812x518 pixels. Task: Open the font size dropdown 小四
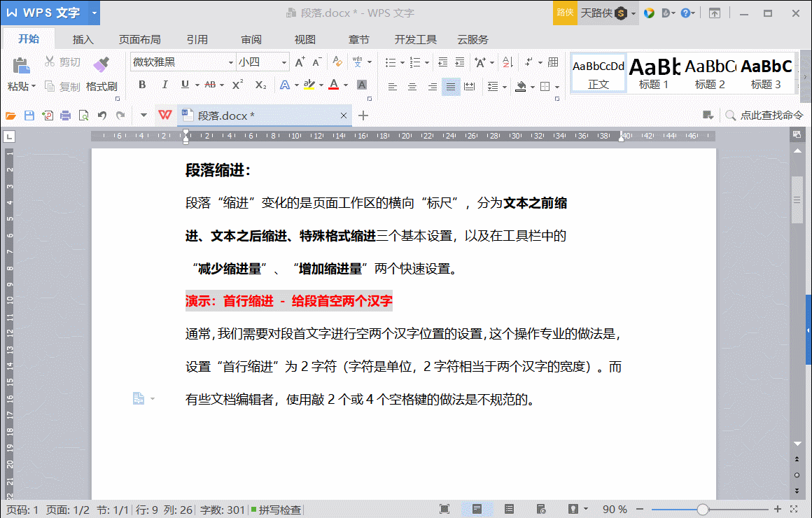283,62
